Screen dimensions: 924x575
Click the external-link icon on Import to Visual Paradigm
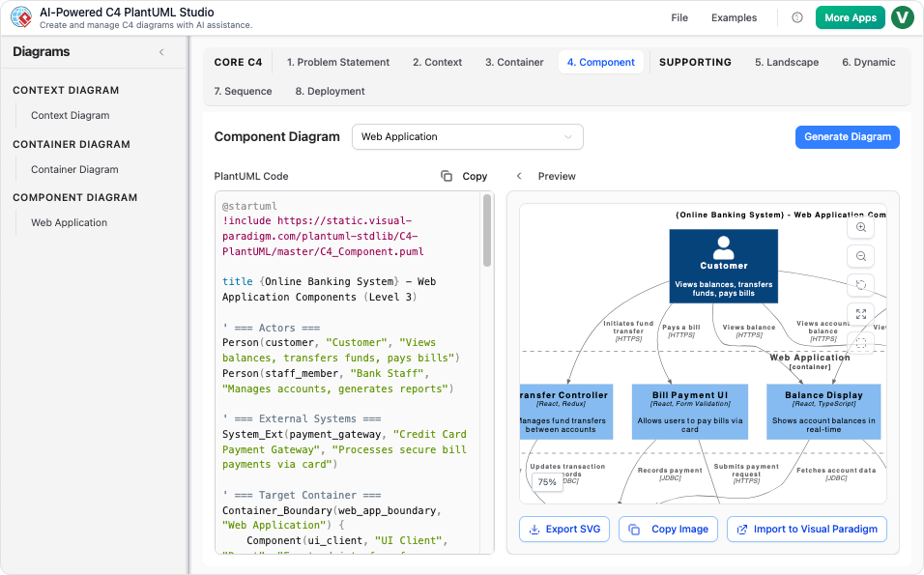point(742,529)
